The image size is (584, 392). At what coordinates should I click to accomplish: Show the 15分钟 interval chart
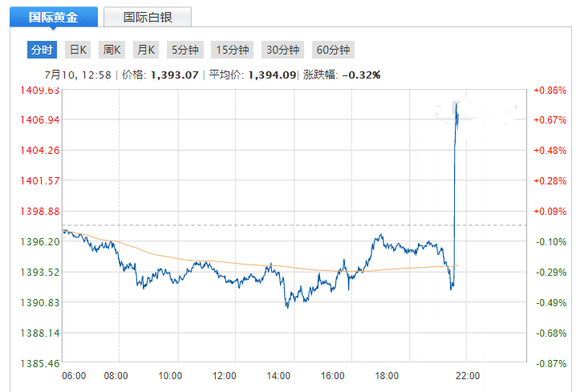pyautogui.click(x=233, y=50)
